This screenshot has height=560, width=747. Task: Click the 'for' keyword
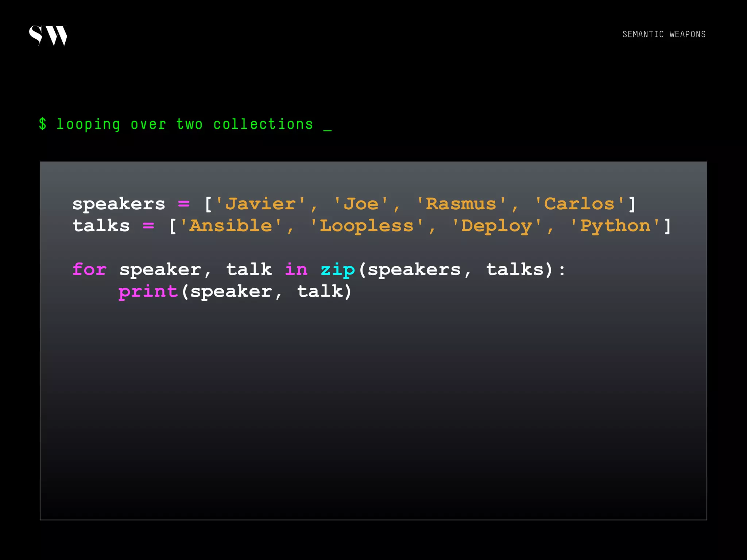(x=89, y=269)
